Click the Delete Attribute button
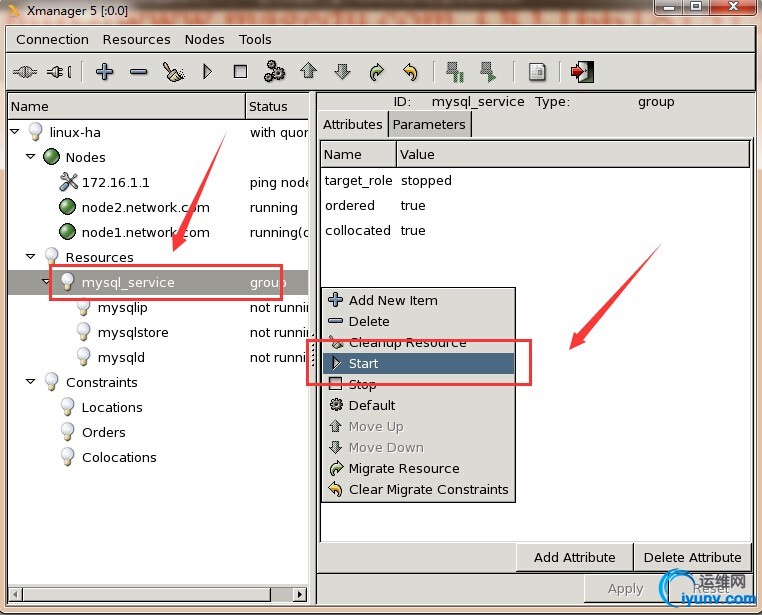The height and width of the screenshot is (615, 762). (x=693, y=557)
